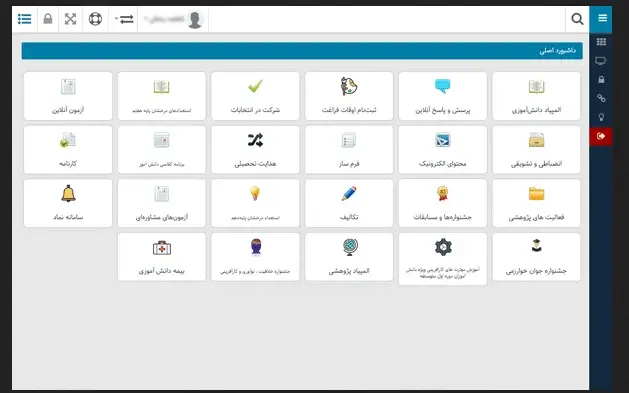Screen dimensions: 629x393
Task: Open the آزمون‌های مشاوره‌ای tile
Action: tap(162, 203)
